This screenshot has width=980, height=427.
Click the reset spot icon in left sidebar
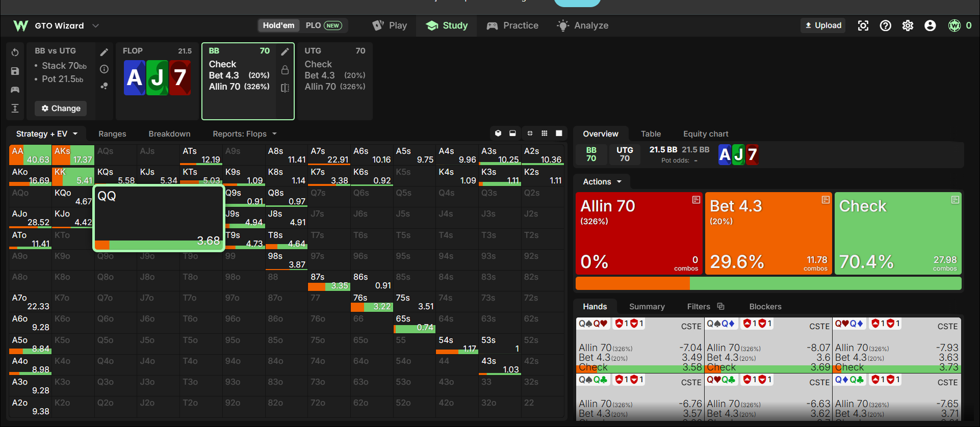click(x=15, y=52)
